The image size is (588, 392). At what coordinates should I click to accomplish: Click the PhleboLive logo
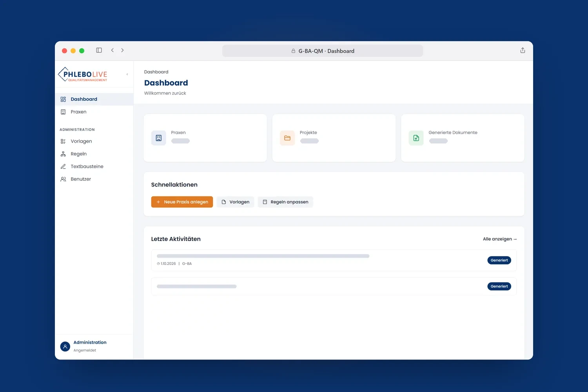pyautogui.click(x=83, y=74)
